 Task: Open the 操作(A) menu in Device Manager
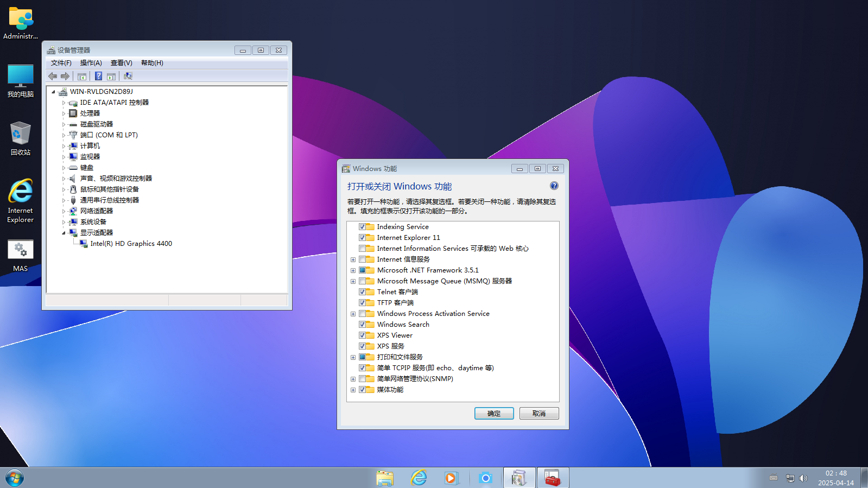pos(91,63)
